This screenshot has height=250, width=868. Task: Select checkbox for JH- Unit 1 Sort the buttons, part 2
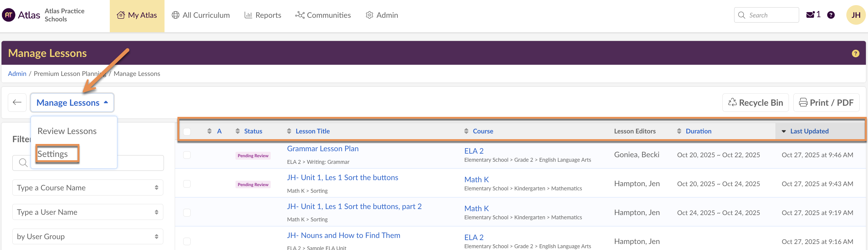click(187, 213)
